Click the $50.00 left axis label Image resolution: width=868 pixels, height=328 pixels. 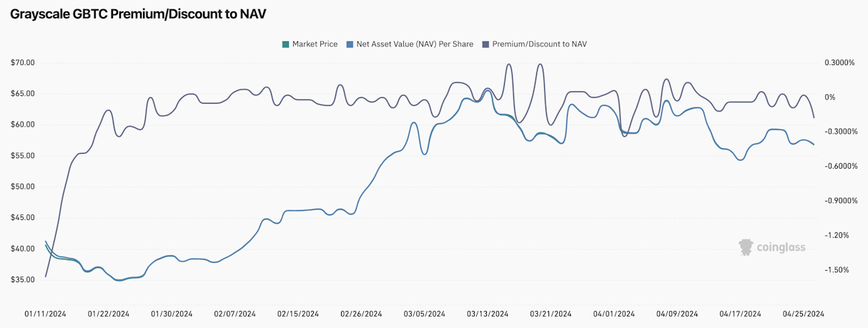pos(23,187)
